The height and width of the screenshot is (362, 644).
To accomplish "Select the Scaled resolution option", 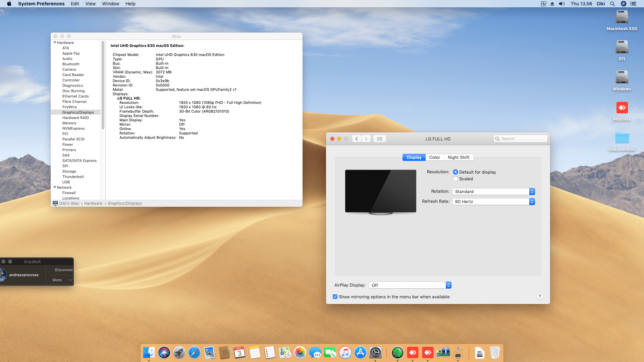I will click(455, 179).
